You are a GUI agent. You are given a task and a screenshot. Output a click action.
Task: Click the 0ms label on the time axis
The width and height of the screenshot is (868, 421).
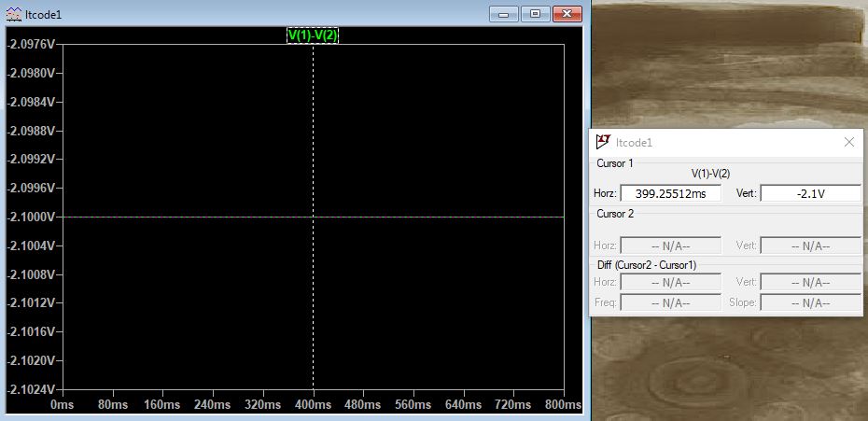pyautogui.click(x=62, y=405)
